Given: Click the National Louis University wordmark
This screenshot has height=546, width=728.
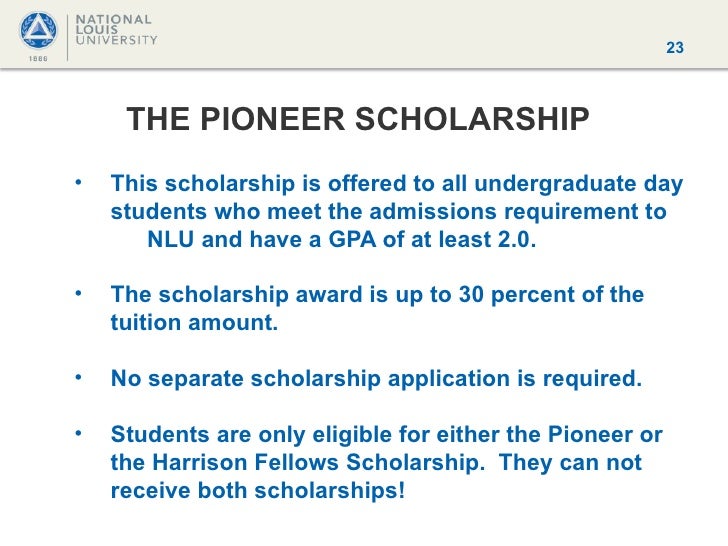Looking at the screenshot, I should [116, 30].
